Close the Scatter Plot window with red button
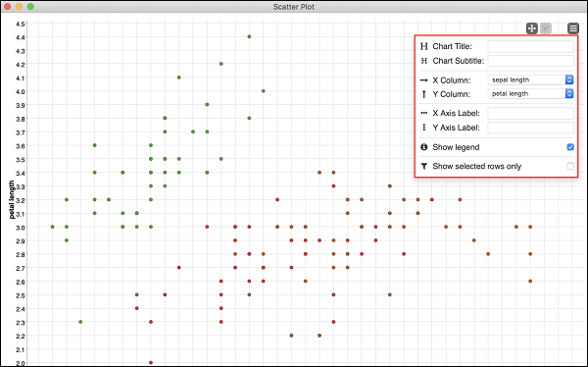This screenshot has height=367, width=588. [7, 7]
